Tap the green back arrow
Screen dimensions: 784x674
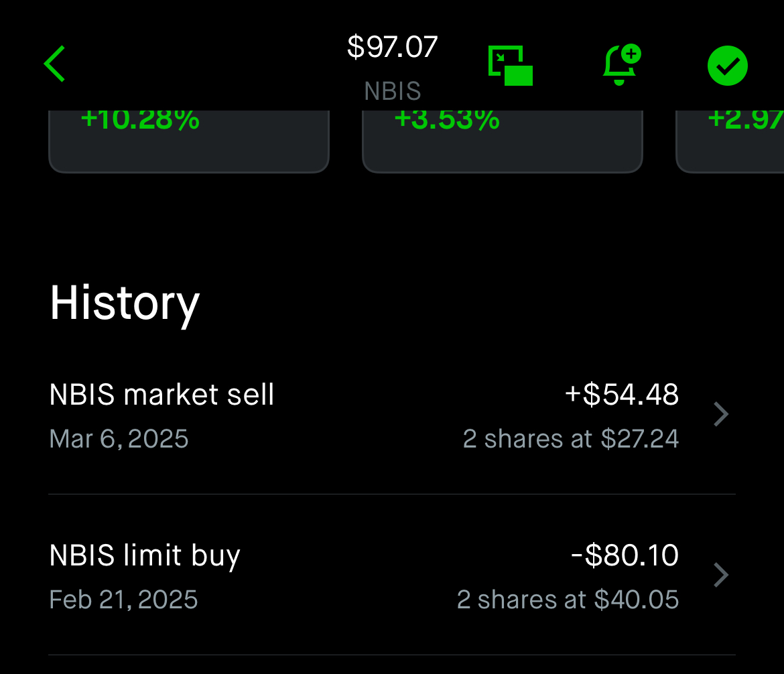54,64
